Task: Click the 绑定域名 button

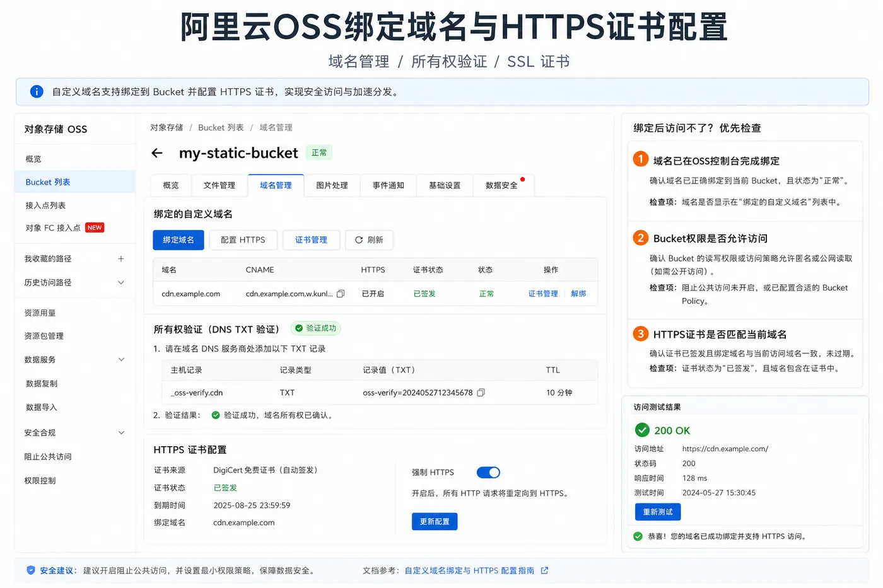Action: (178, 240)
